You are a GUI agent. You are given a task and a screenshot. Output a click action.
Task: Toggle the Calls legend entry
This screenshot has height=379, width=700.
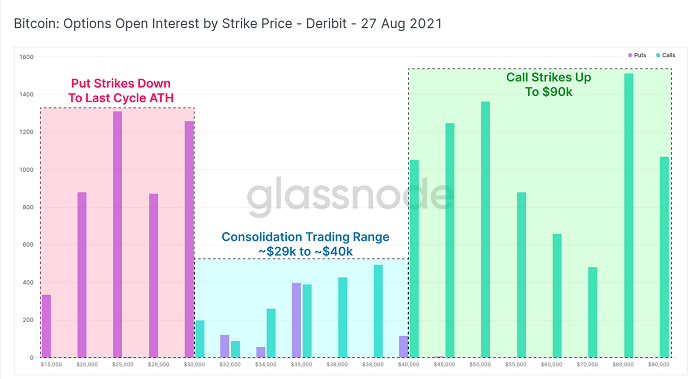point(666,55)
